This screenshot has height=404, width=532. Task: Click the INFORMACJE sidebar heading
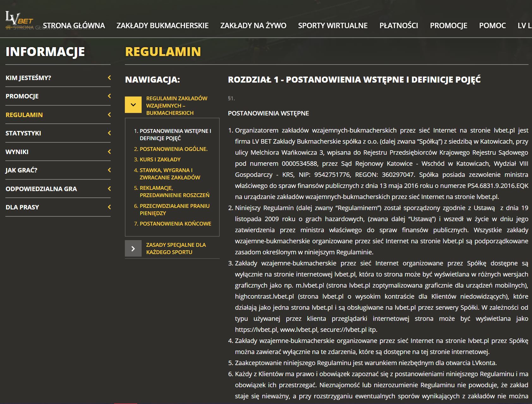coord(45,52)
